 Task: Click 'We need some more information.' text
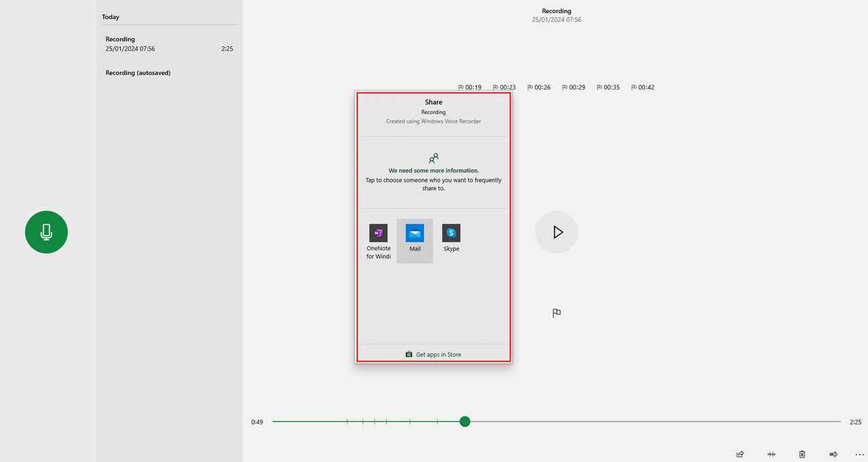433,171
